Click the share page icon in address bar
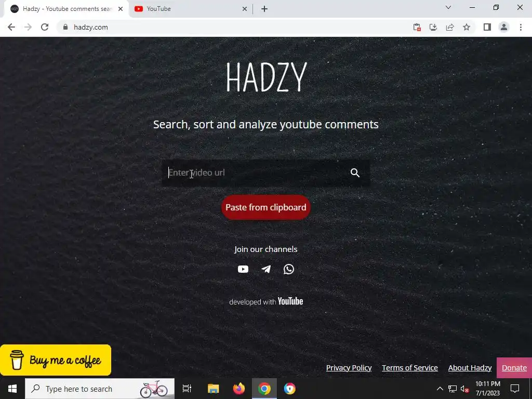 450,27
